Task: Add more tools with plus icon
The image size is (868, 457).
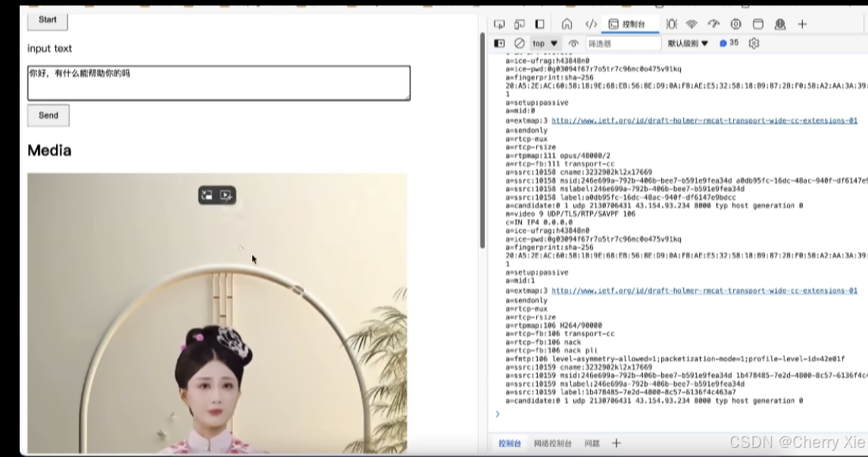Action: 802,24
